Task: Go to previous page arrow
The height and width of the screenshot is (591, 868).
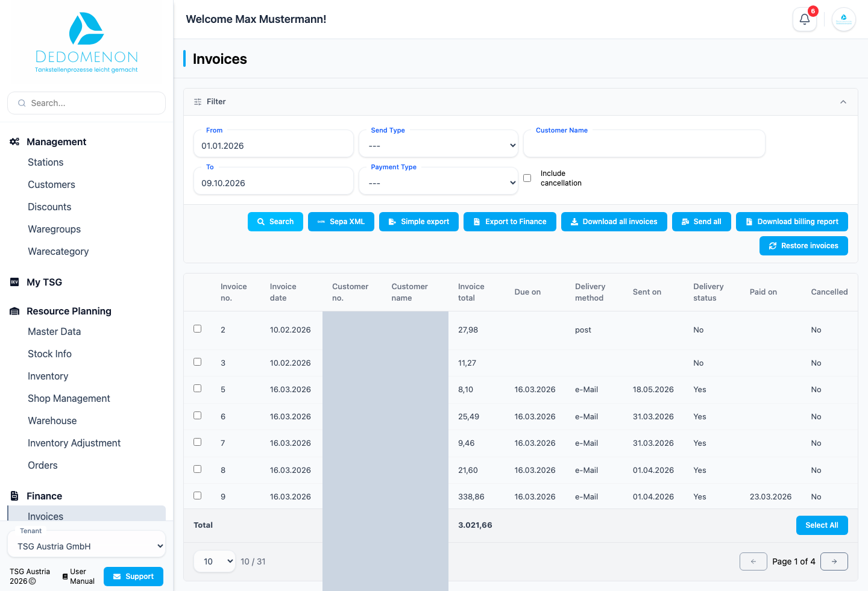Action: point(753,561)
